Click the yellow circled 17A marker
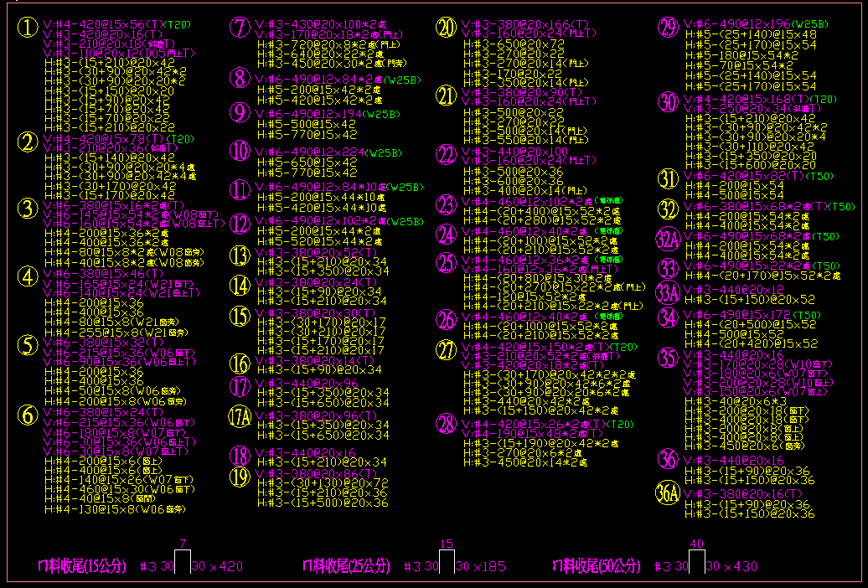This screenshot has width=868, height=588. 240,416
